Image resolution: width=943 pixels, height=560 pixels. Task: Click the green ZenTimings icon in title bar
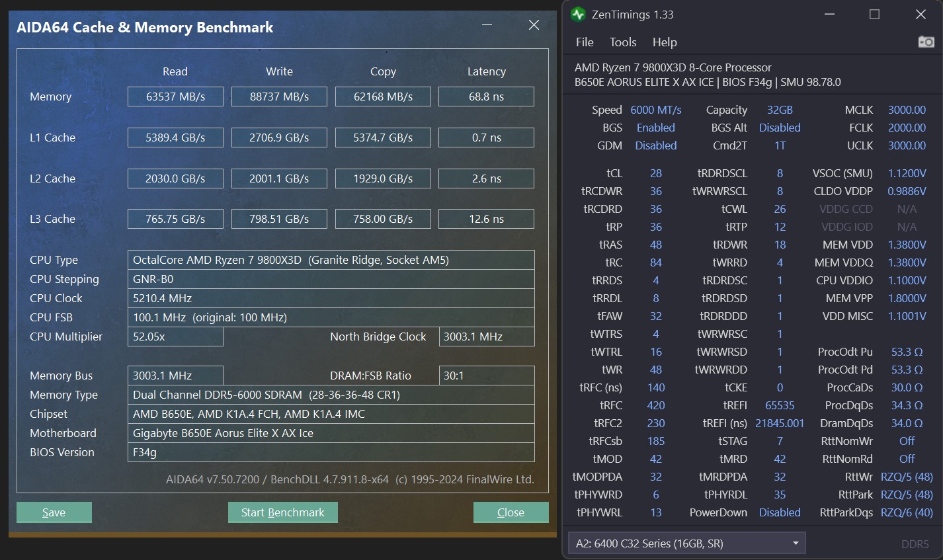[x=576, y=14]
